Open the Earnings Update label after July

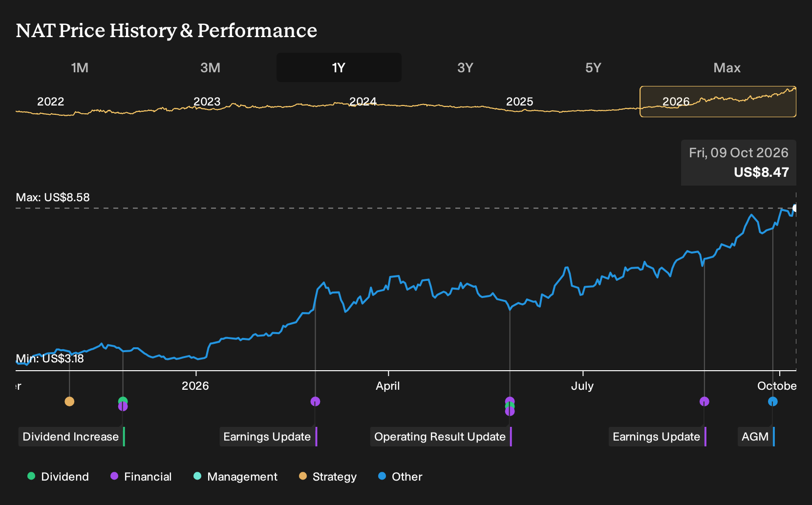point(657,437)
